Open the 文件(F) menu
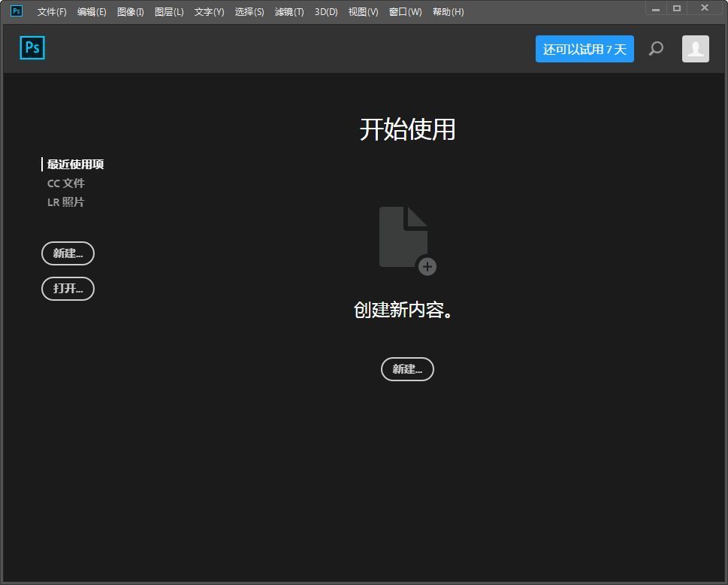The height and width of the screenshot is (585, 728). (52, 12)
